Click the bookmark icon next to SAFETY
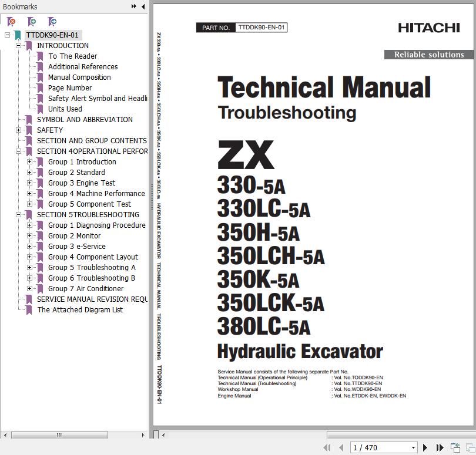 (29, 130)
